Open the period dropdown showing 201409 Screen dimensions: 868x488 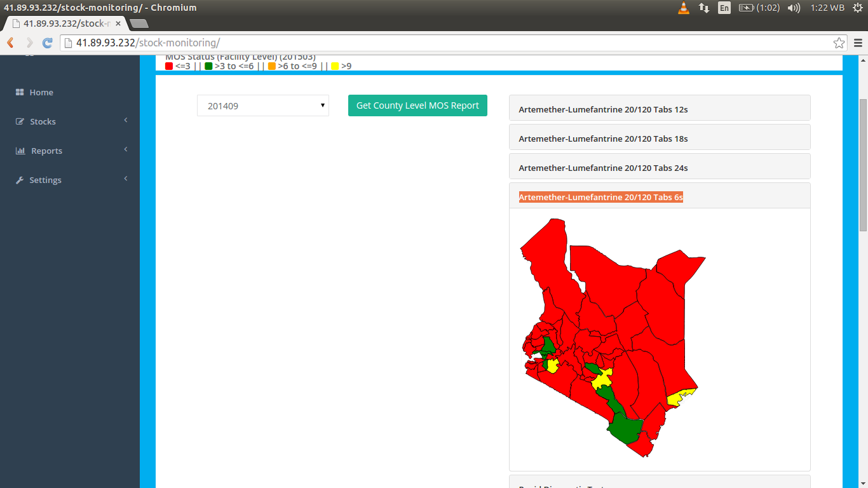pos(263,105)
